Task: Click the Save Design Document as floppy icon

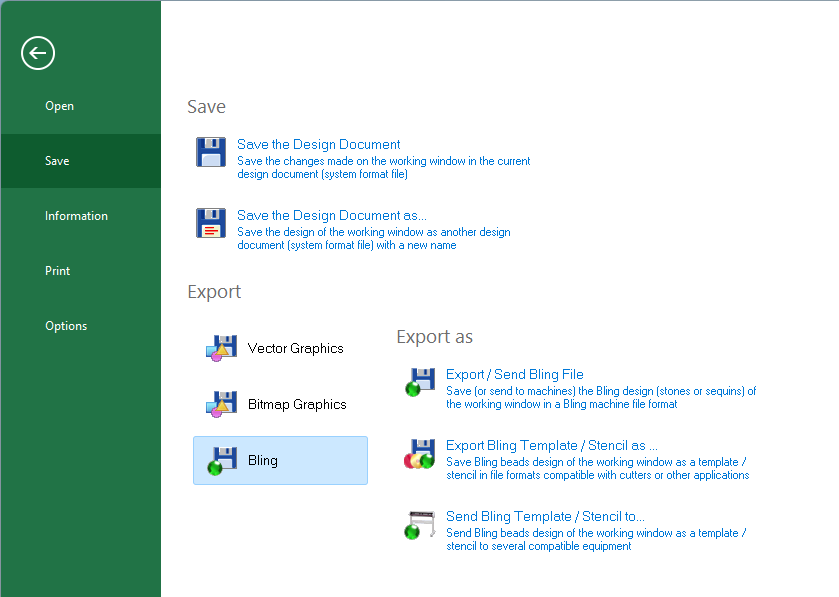Action: pyautogui.click(x=211, y=223)
